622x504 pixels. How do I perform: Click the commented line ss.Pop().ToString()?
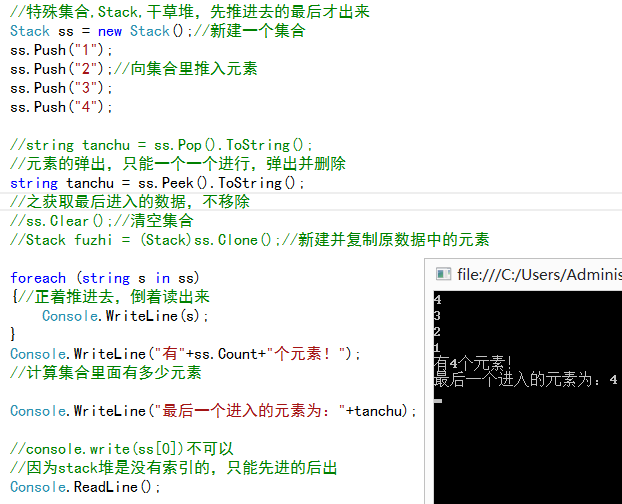coord(161,145)
